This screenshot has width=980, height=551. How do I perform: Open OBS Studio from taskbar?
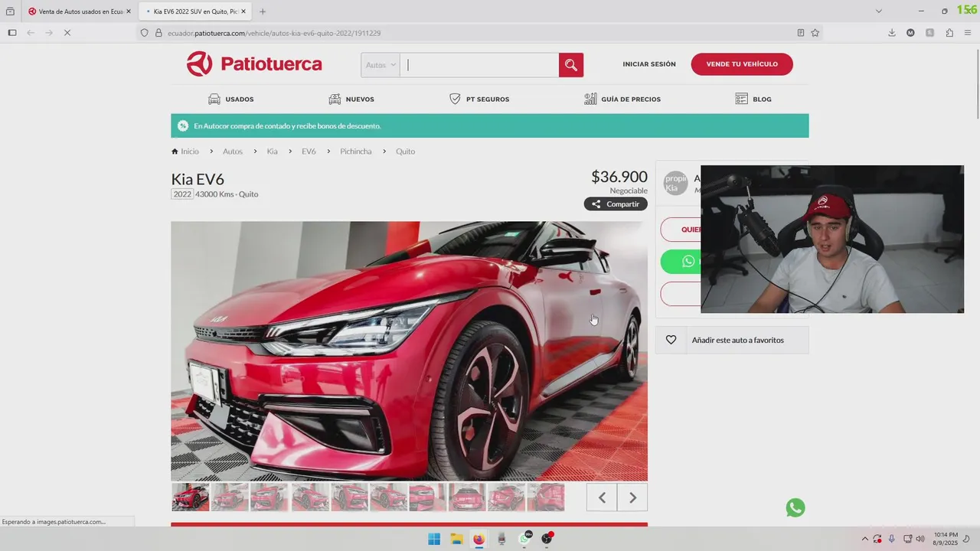pos(547,539)
